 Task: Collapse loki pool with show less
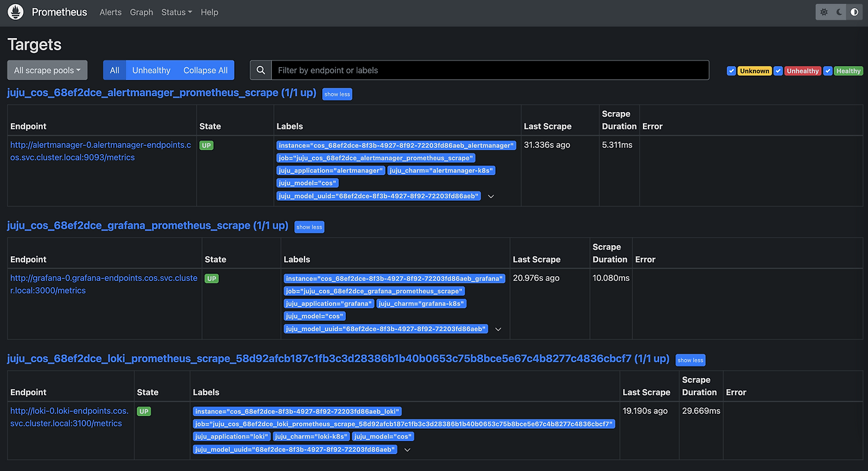pyautogui.click(x=690, y=360)
